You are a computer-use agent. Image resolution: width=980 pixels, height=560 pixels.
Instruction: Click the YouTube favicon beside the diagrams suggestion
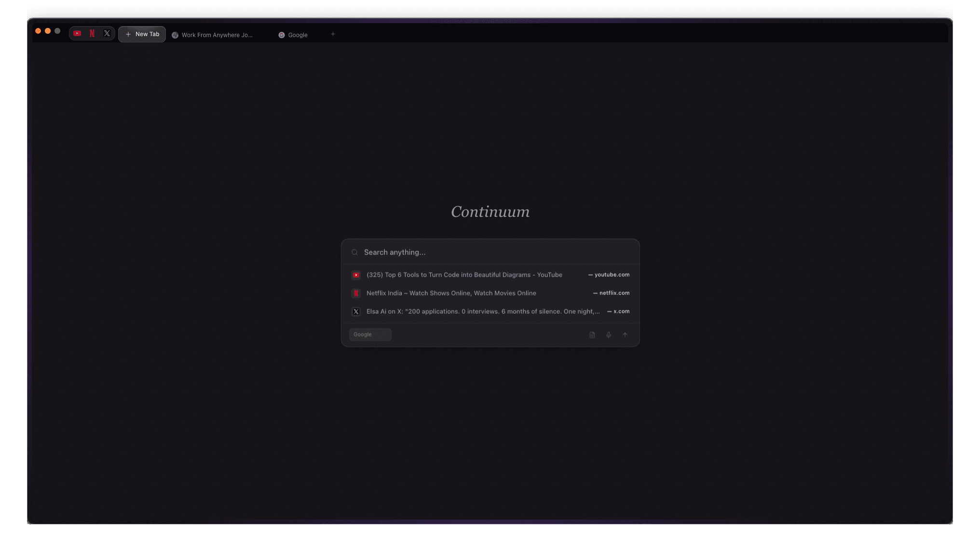pyautogui.click(x=356, y=275)
